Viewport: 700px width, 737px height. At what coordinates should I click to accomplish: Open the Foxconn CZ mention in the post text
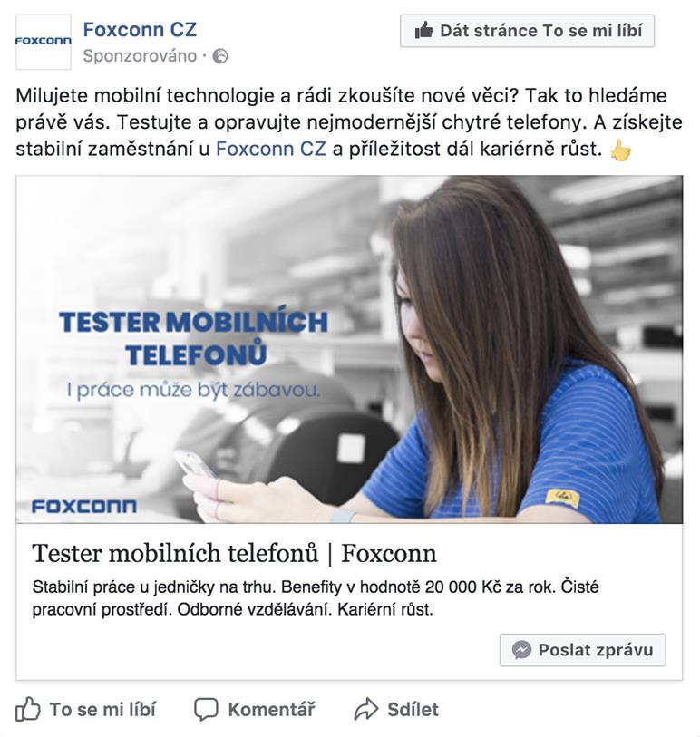tap(271, 149)
